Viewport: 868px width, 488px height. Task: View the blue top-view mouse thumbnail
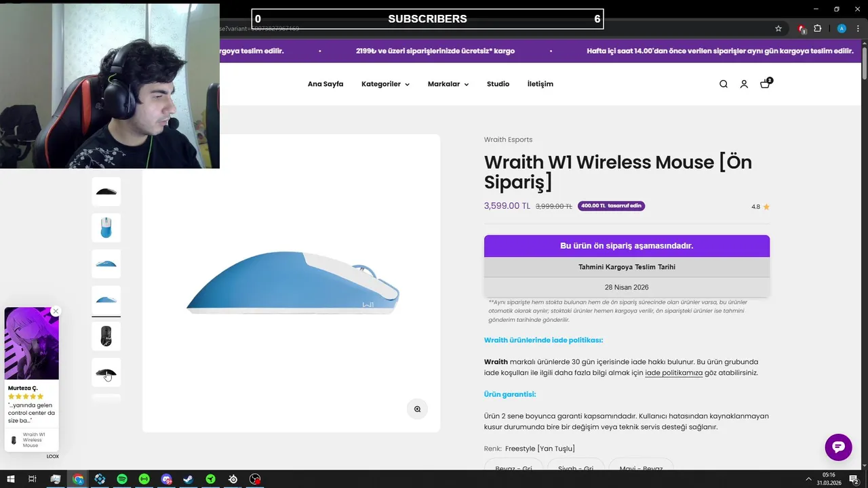[x=106, y=228]
